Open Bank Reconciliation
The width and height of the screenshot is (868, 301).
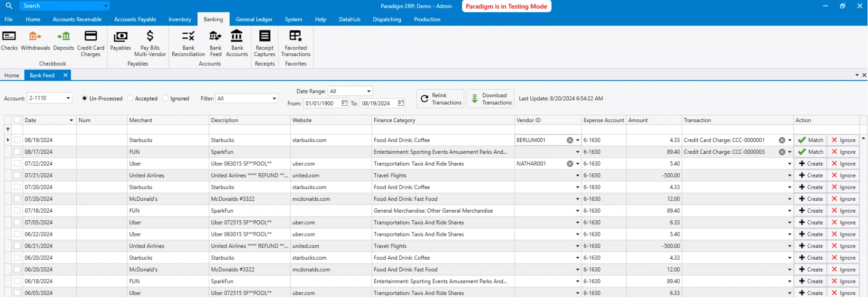click(x=188, y=43)
